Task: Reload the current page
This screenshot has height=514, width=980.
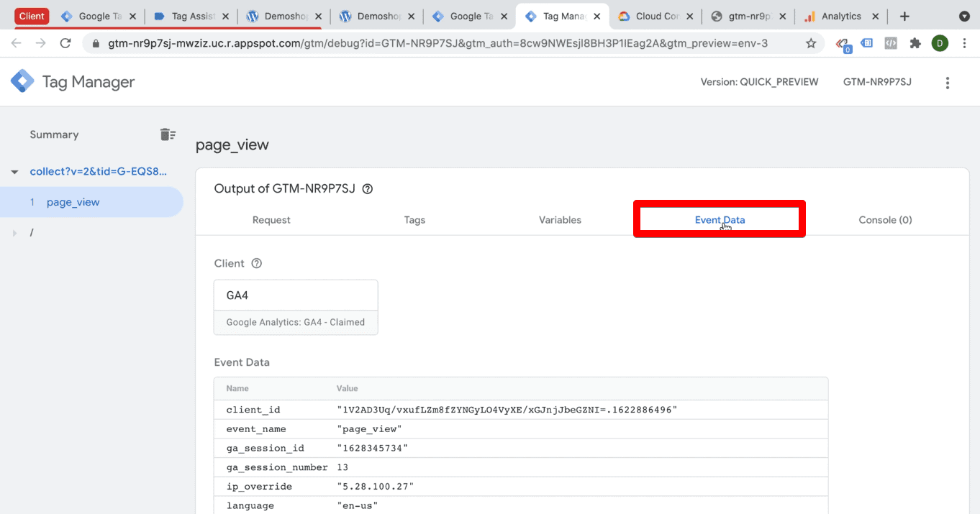Action: [x=65, y=43]
